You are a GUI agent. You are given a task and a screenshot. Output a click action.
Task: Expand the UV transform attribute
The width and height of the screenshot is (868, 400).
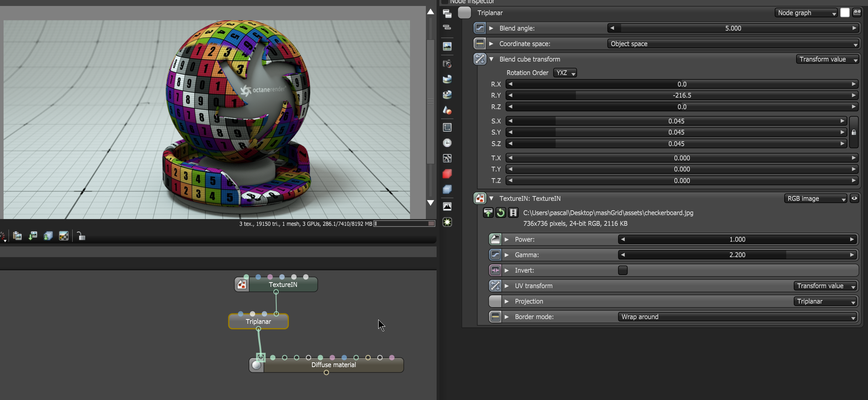[x=507, y=286]
